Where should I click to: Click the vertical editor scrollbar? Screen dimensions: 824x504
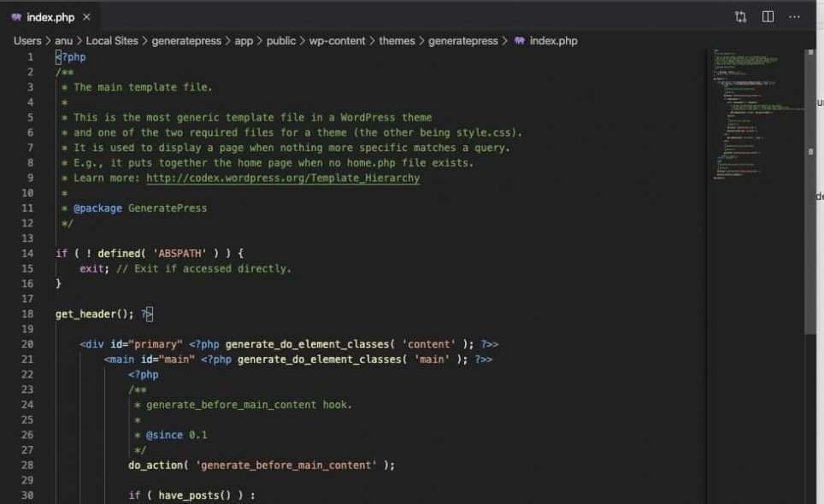pos(809,188)
